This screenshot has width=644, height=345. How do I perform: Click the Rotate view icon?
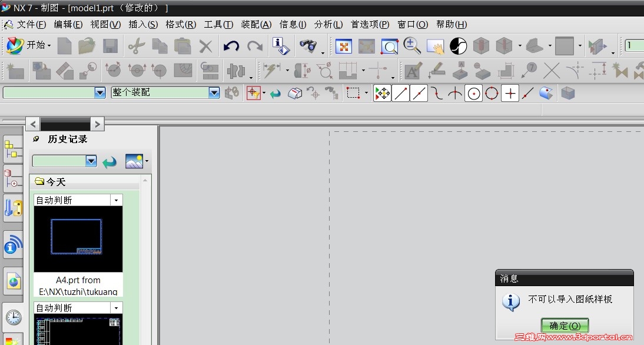[x=459, y=46]
